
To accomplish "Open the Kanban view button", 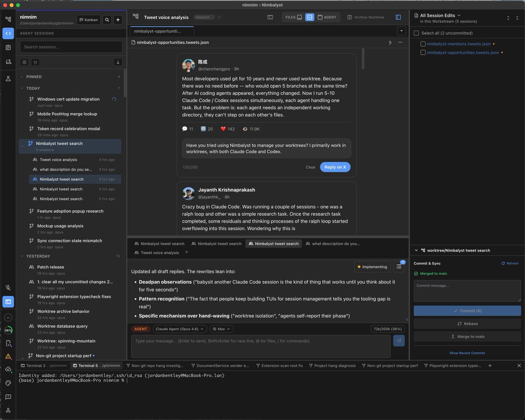I will pos(89,20).
